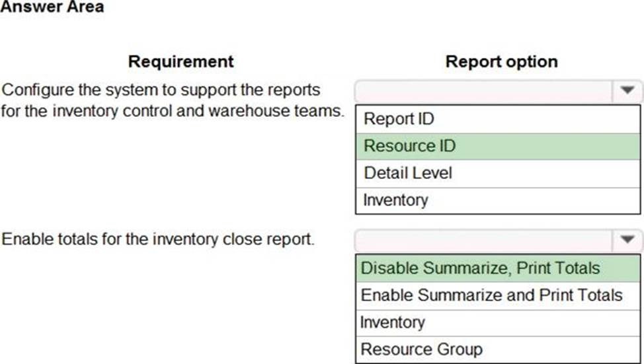Image resolution: width=644 pixels, height=364 pixels.
Task: Click the Requirement column header
Action: point(181,61)
